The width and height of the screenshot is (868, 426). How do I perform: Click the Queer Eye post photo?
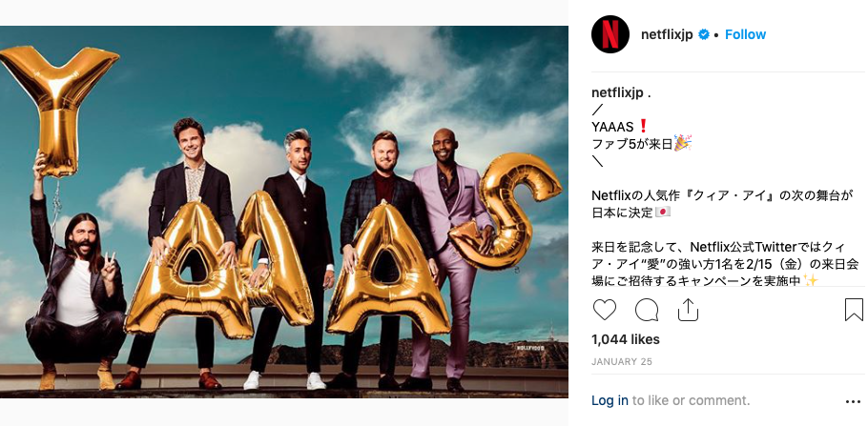click(284, 212)
